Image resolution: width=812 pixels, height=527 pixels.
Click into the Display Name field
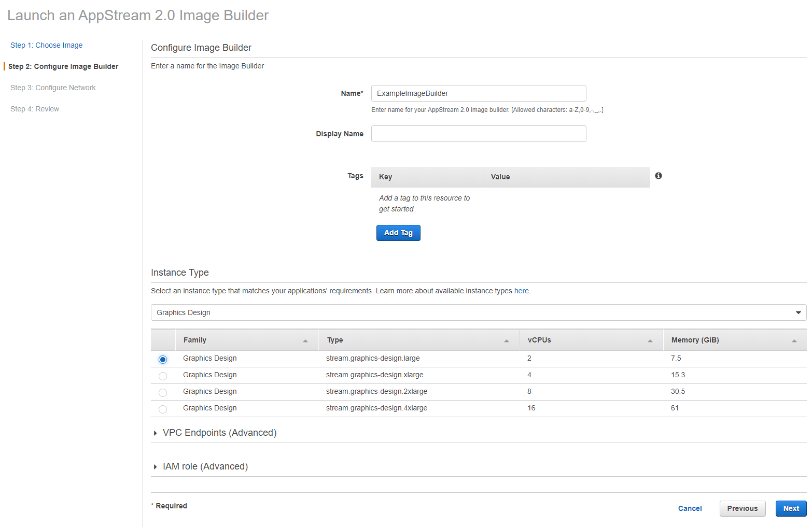(x=478, y=134)
